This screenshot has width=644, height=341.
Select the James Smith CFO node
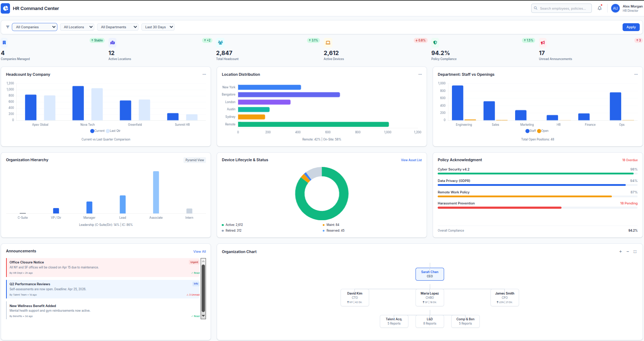505,298
